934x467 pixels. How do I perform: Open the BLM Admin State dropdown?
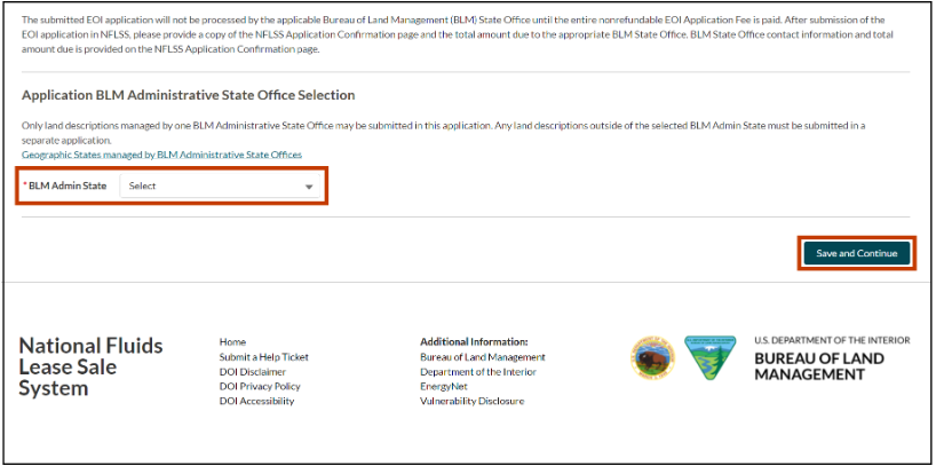220,186
